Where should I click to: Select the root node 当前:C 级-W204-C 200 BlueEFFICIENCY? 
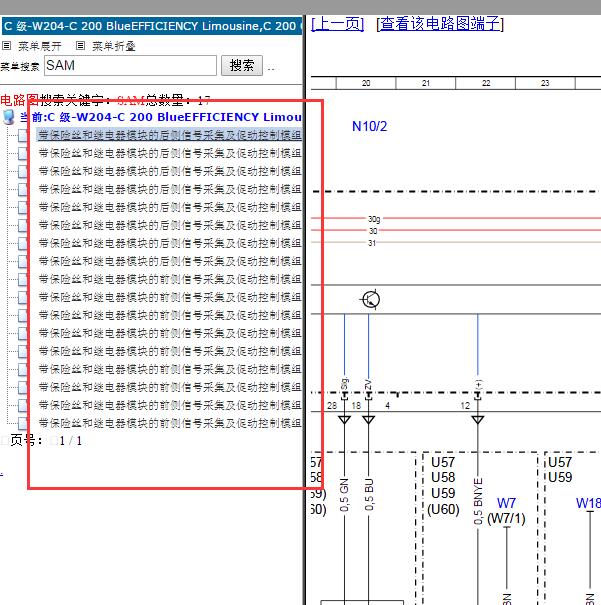(161, 117)
